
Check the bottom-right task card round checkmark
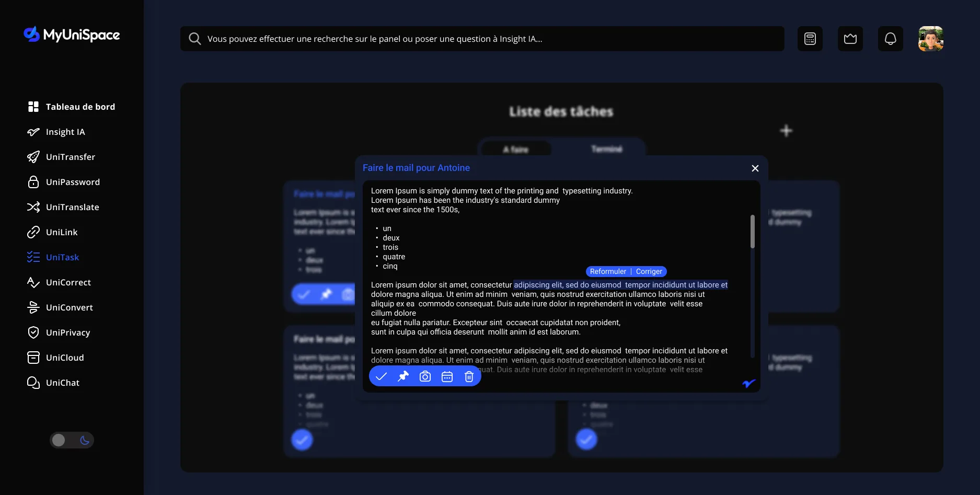tap(586, 440)
